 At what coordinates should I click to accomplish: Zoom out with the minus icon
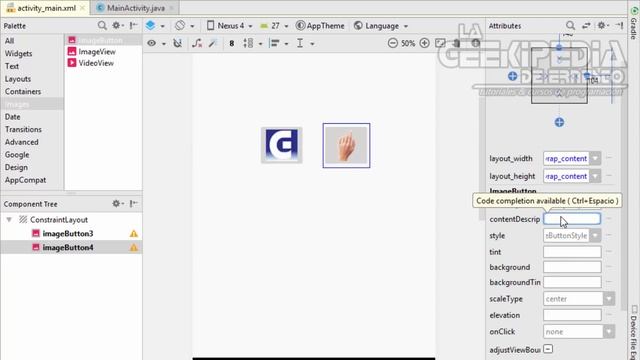pos(393,43)
